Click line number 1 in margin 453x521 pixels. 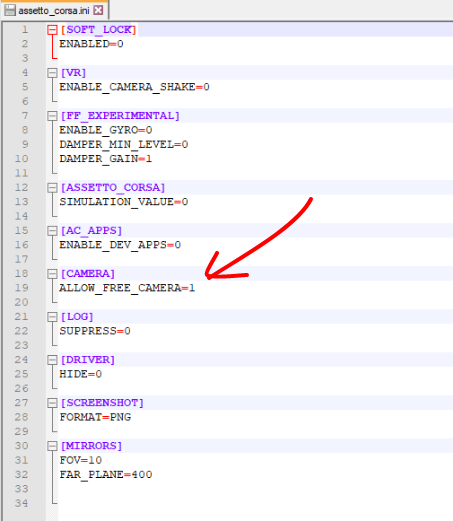tap(25, 30)
